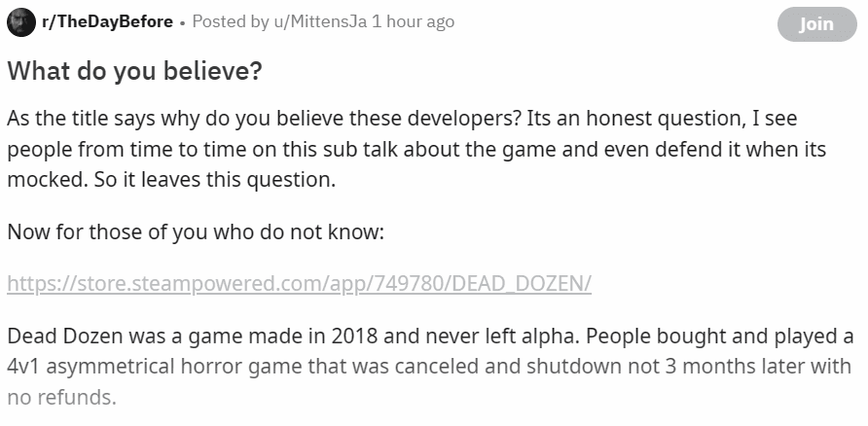Image resolution: width=868 pixels, height=426 pixels.
Task: Open the r/TheDayBefore subreddit link
Action: tap(107, 21)
